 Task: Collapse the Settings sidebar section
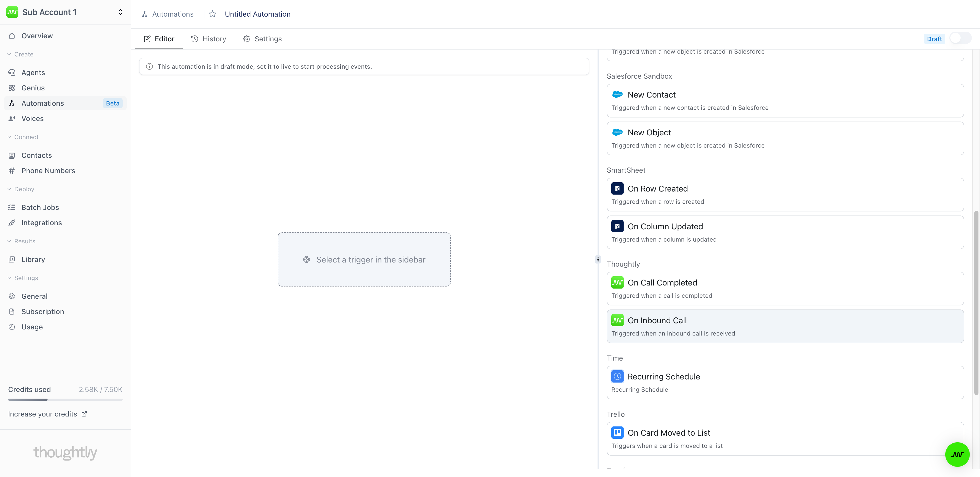[x=23, y=278]
